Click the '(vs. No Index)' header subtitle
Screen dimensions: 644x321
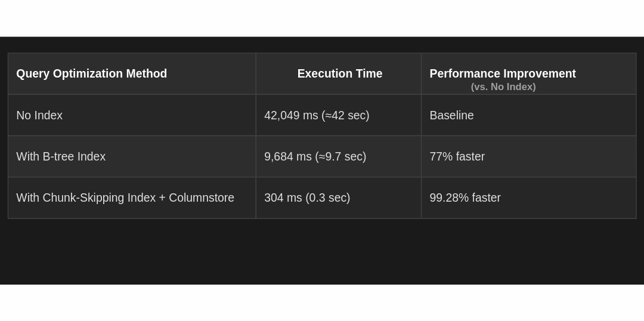tap(503, 87)
